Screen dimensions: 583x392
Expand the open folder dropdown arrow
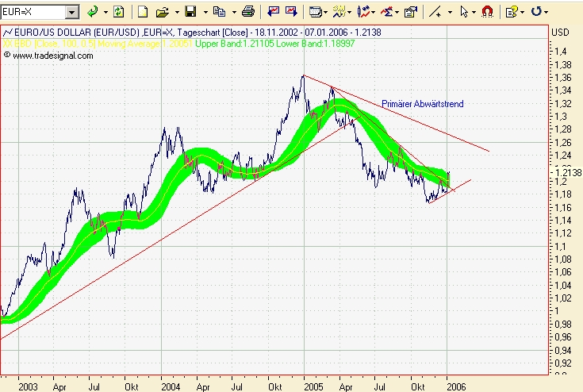[x=177, y=12]
